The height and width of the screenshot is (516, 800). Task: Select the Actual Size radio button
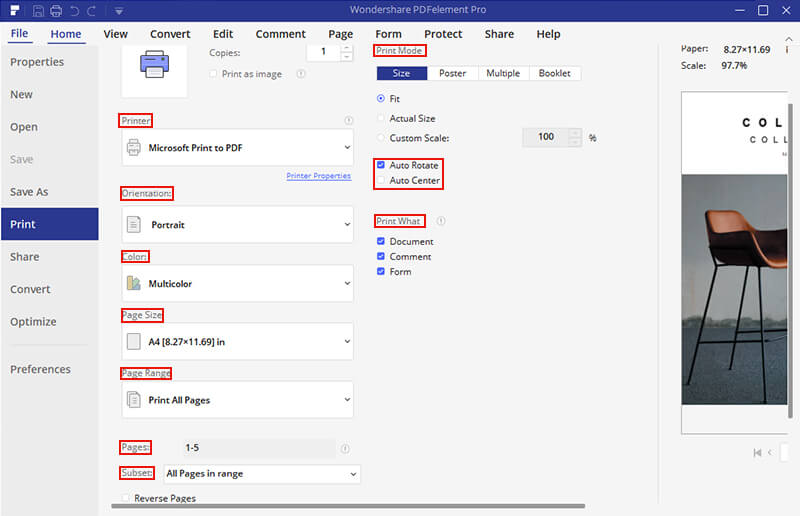[x=381, y=118]
